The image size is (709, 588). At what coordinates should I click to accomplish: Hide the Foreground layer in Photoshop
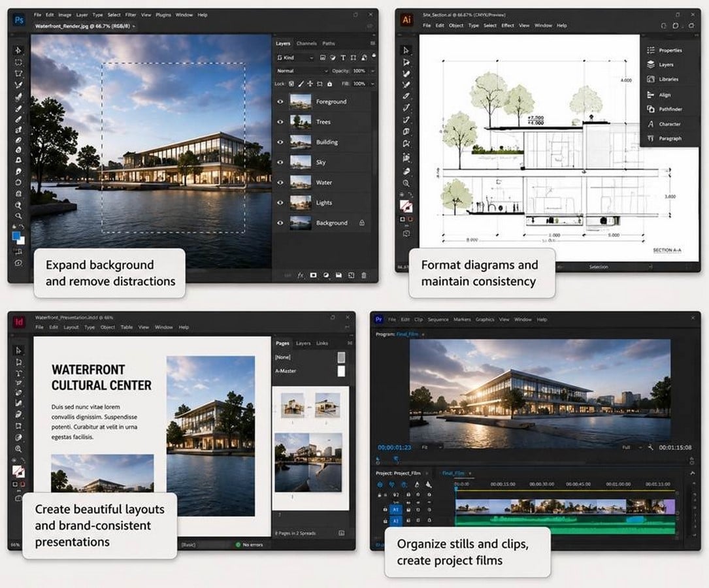280,102
